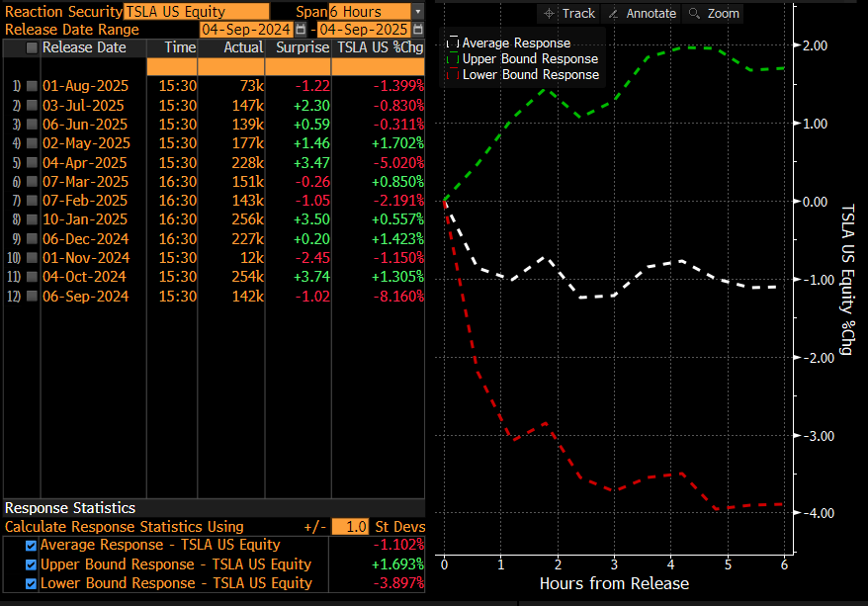
Task: Click the -2.45 surprise value
Action: 312,258
